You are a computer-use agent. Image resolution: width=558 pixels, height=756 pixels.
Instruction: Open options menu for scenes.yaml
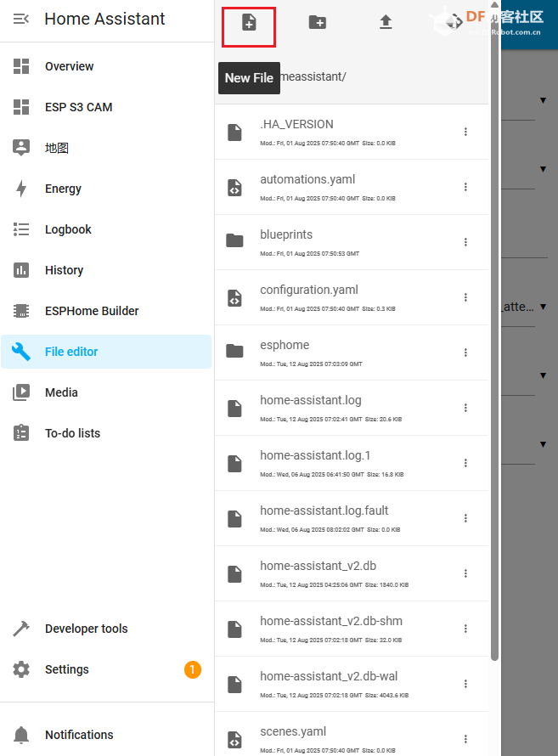(465, 739)
